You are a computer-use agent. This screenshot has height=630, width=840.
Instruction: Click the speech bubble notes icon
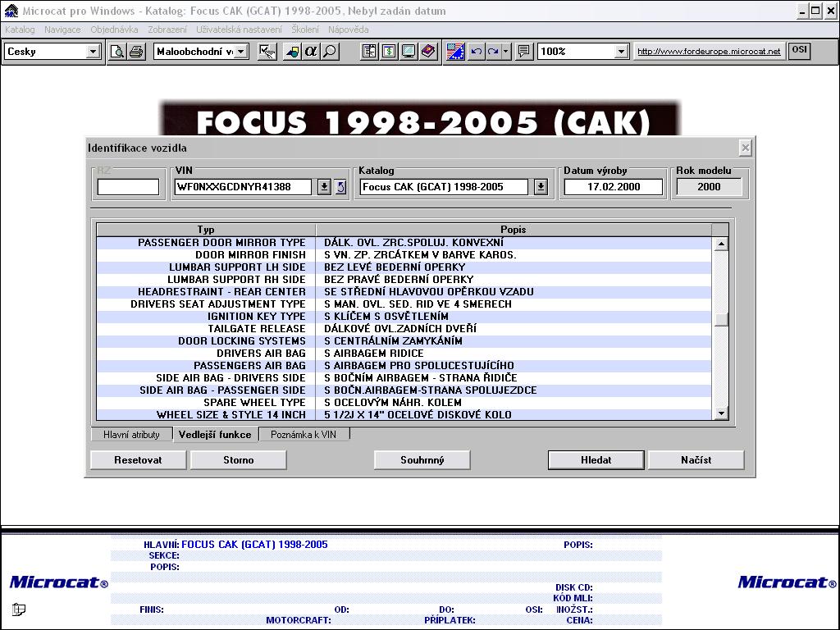(x=524, y=52)
